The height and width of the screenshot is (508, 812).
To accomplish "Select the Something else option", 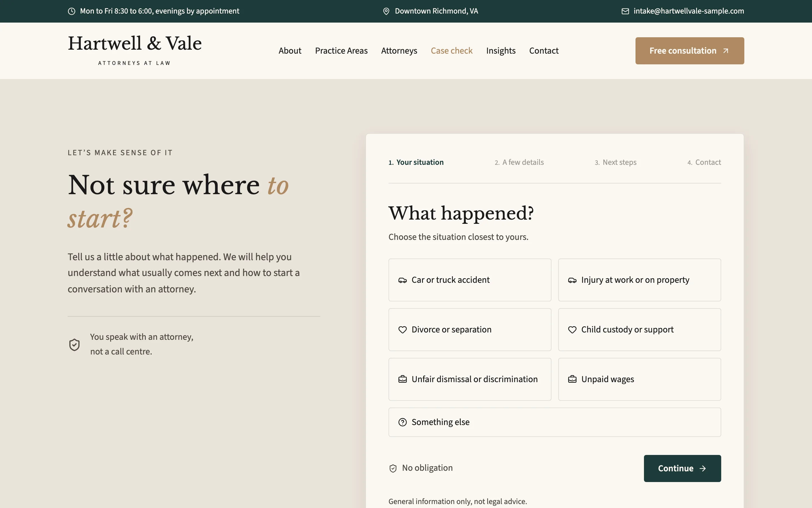I will click(x=555, y=422).
